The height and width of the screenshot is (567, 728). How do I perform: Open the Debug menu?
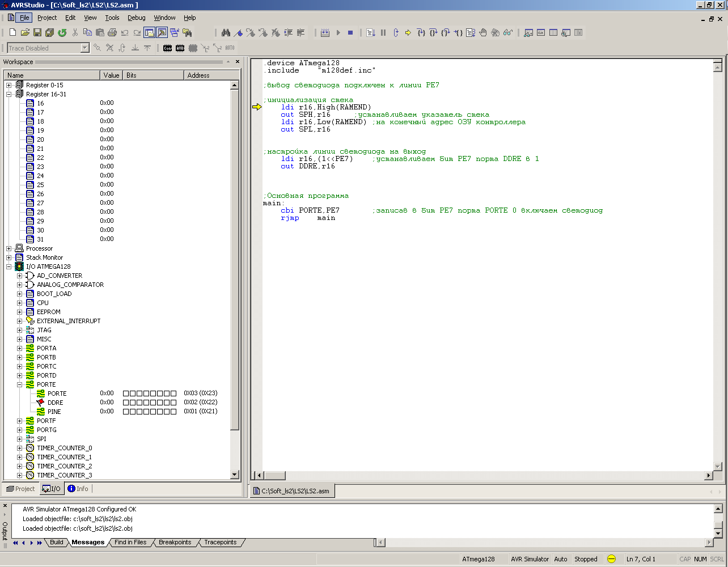136,18
